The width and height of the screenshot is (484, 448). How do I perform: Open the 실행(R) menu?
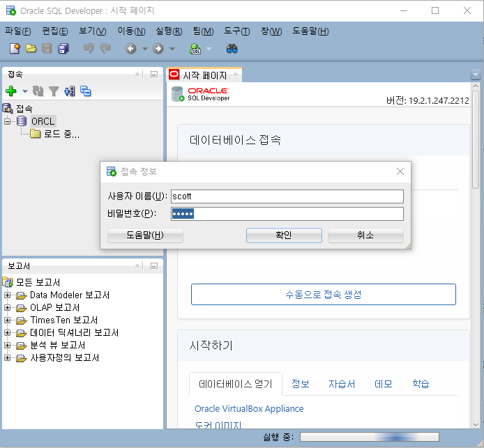(x=169, y=31)
